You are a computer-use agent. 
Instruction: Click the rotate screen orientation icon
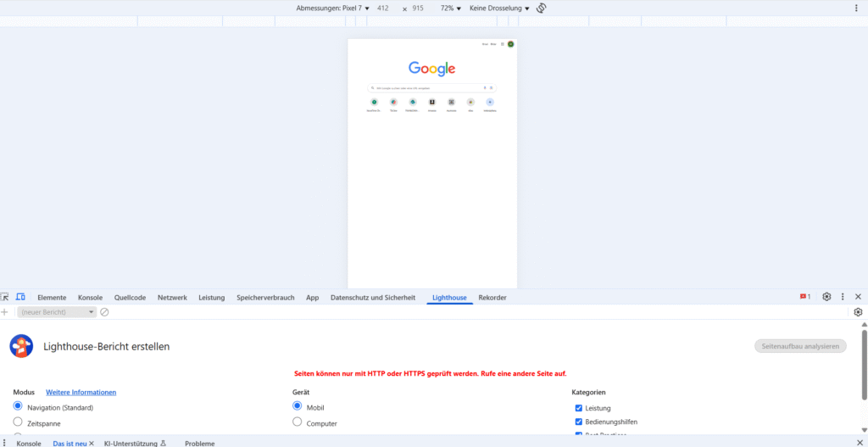542,8
